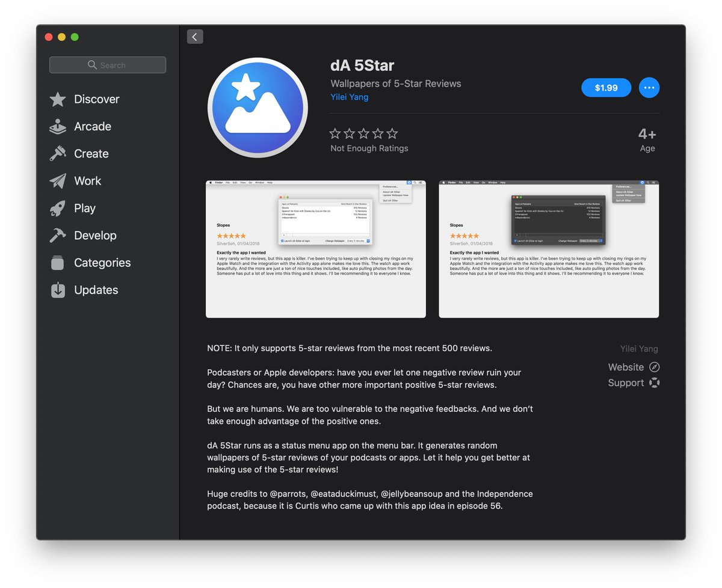This screenshot has height=588, width=722.
Task: Click the Play rocket icon
Action: pyautogui.click(x=58, y=209)
